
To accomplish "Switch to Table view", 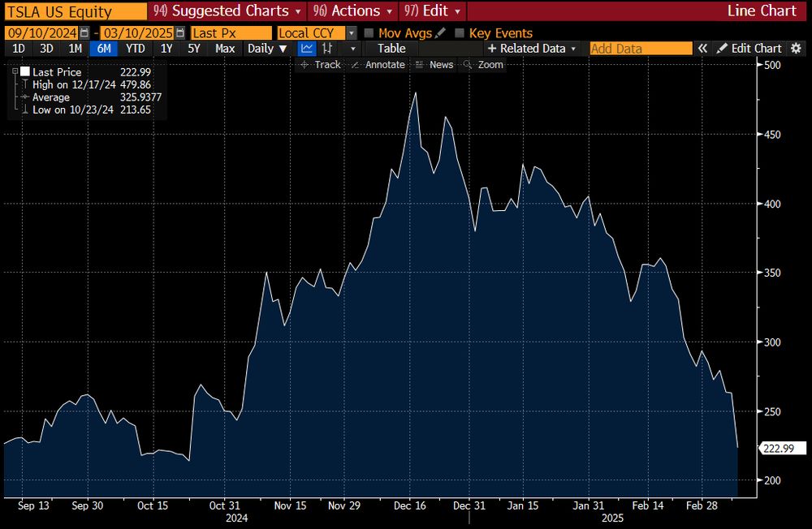I will coord(391,49).
